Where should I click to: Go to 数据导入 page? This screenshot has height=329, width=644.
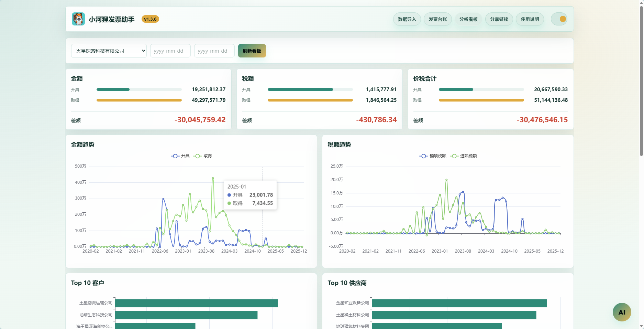[407, 19]
